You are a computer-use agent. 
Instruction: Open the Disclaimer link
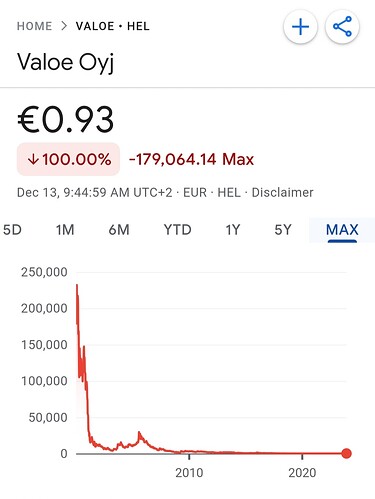pyautogui.click(x=282, y=193)
